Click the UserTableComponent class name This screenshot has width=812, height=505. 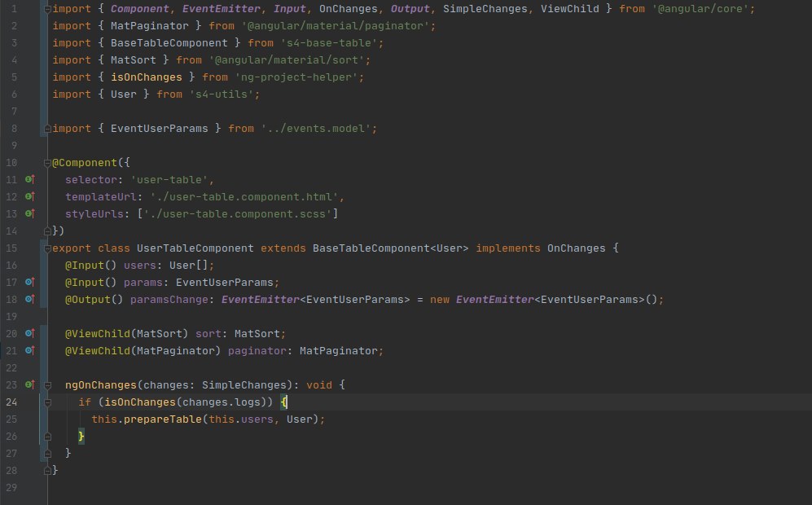click(x=195, y=248)
